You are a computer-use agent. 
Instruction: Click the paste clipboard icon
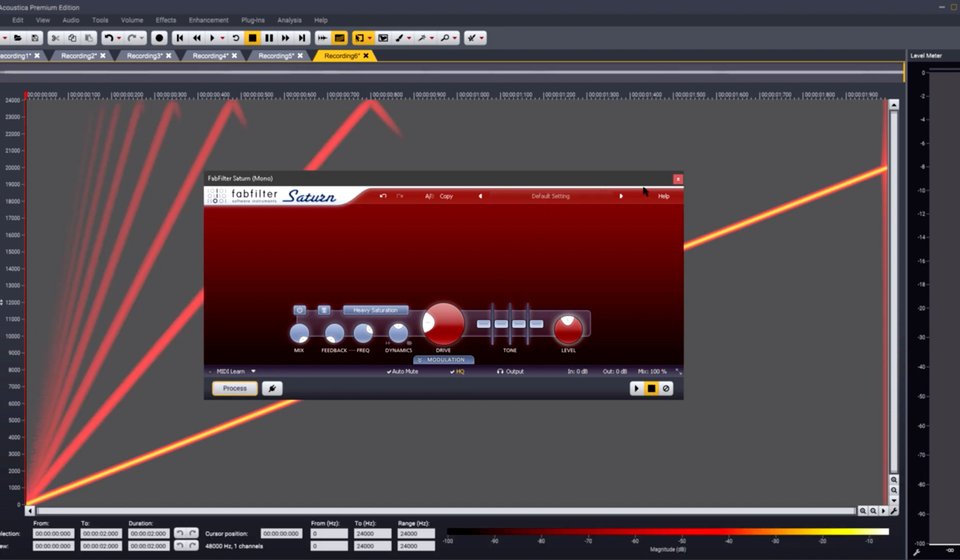point(89,38)
